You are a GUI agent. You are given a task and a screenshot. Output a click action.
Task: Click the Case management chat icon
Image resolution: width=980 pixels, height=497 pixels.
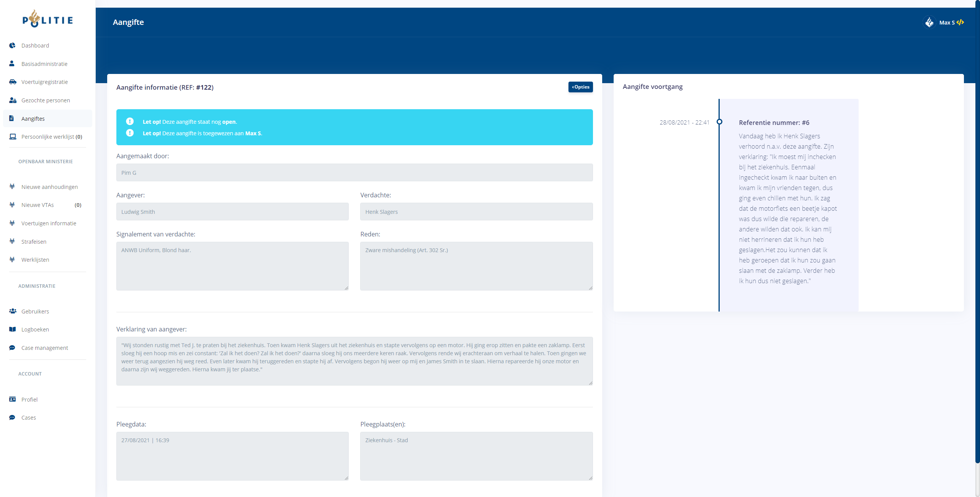point(12,348)
